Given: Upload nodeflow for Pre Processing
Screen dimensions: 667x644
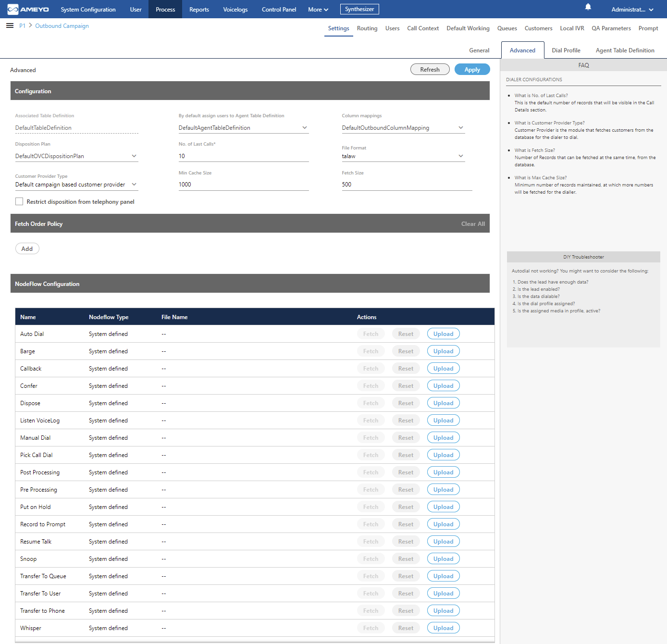Looking at the screenshot, I should click(x=443, y=490).
